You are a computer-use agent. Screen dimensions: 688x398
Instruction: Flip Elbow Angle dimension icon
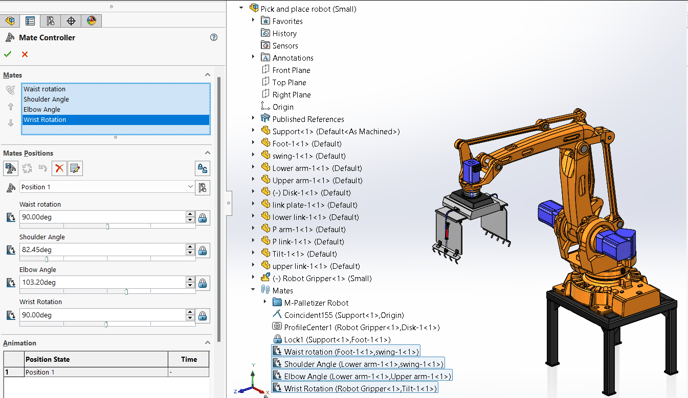coord(11,283)
